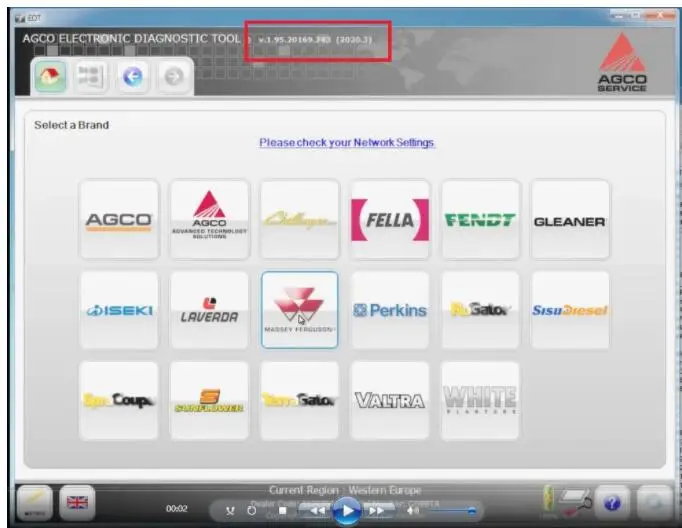Open the RoGator brand tile
Image resolution: width=682 pixels, height=528 pixels.
pyautogui.click(x=480, y=310)
